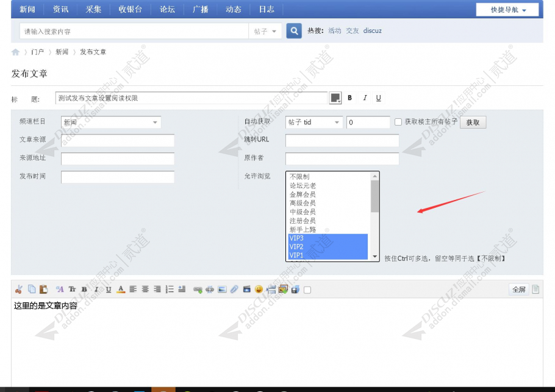Click the discuz hot search link
Screen dimensions: 555x392
373,30
